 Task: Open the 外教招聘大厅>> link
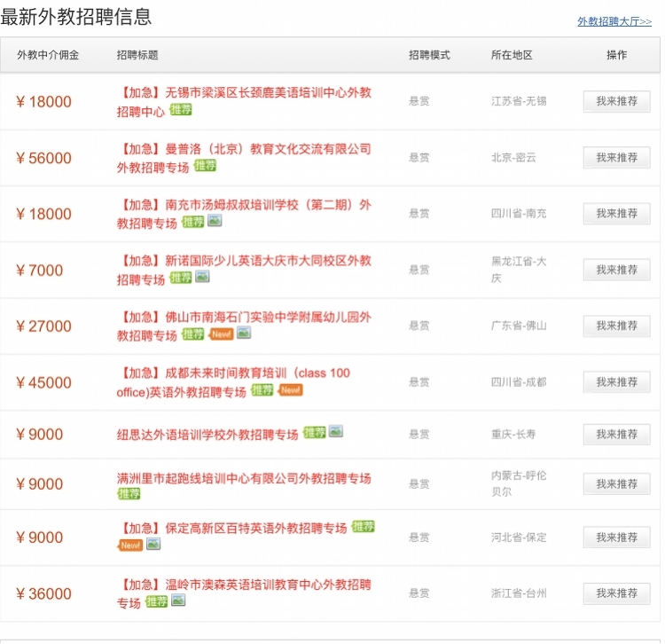coord(614,21)
